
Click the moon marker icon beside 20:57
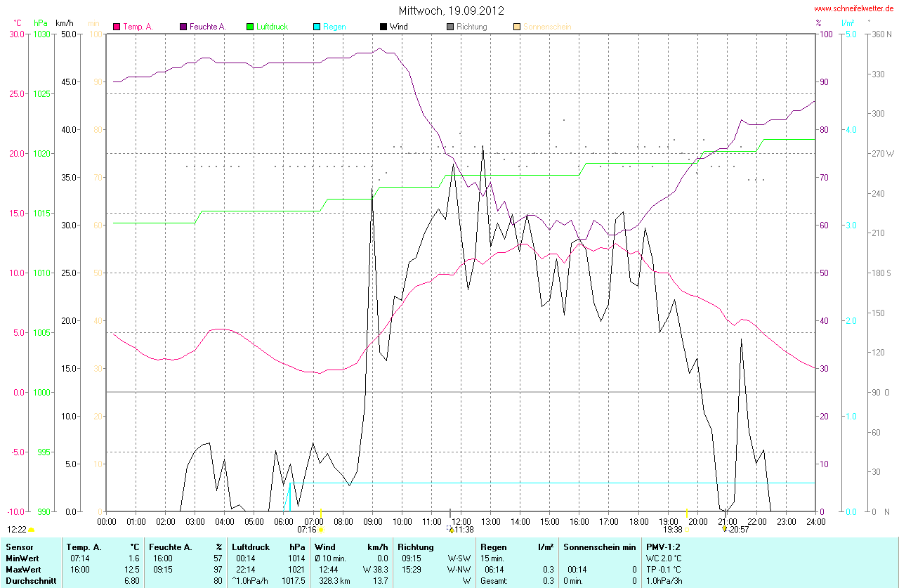coord(725,529)
